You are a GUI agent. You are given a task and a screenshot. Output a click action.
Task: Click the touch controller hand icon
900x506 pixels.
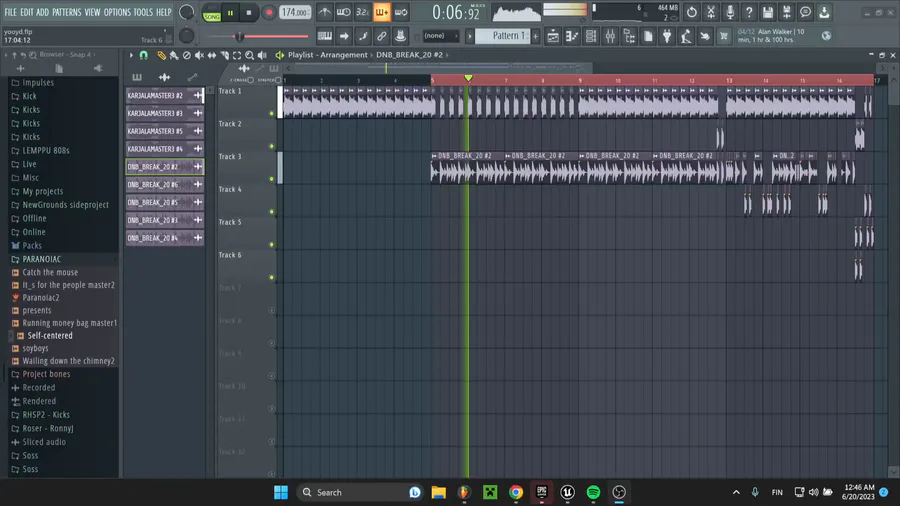click(x=705, y=36)
